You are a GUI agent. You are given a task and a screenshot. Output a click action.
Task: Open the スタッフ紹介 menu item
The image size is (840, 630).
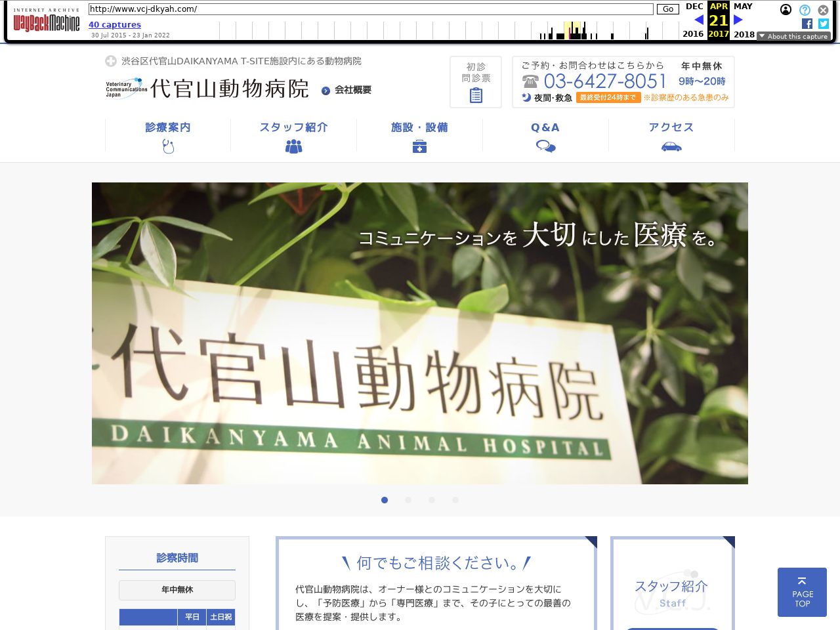pos(293,135)
